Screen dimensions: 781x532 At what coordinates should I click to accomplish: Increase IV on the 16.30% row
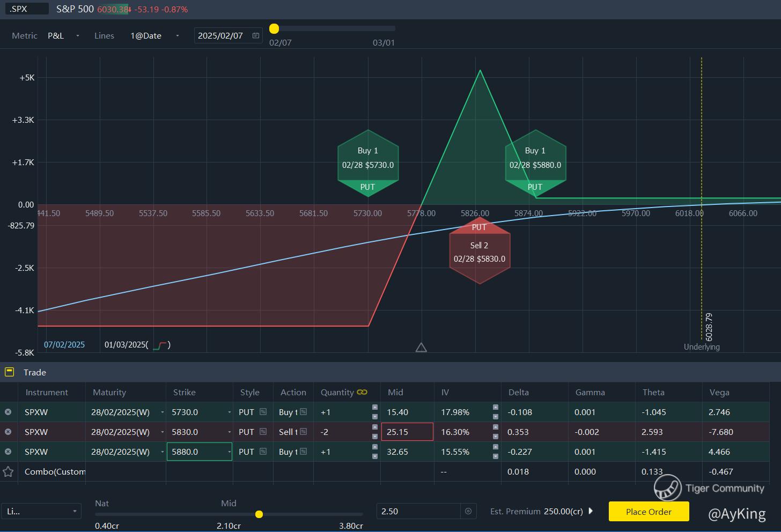pyautogui.click(x=495, y=427)
